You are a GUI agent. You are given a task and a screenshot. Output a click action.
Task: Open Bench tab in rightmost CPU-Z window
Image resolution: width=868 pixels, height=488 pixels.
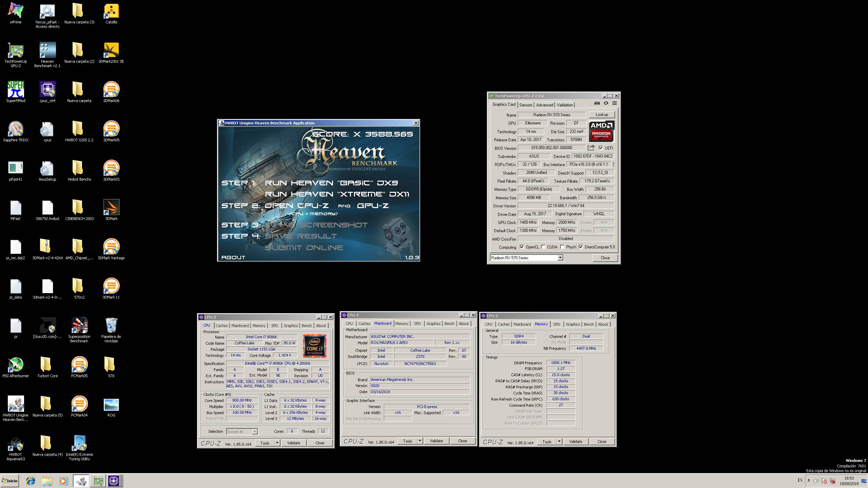pyautogui.click(x=589, y=324)
